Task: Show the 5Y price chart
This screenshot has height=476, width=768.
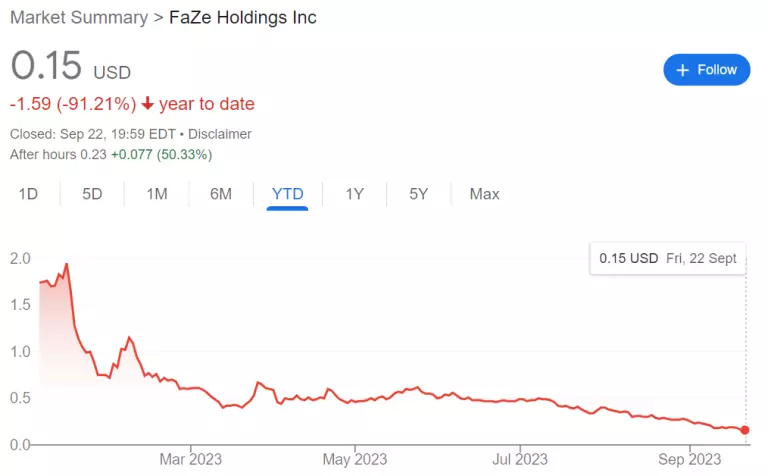Action: (x=418, y=194)
